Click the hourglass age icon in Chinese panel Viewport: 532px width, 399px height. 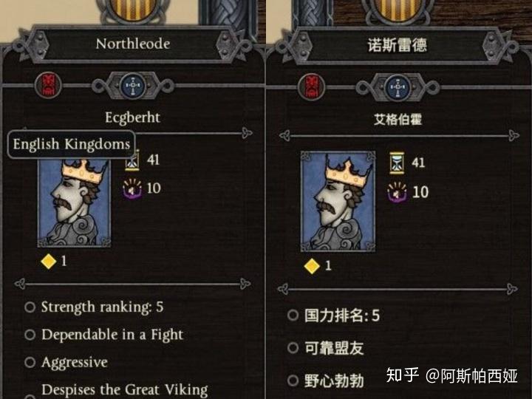pyautogui.click(x=397, y=163)
